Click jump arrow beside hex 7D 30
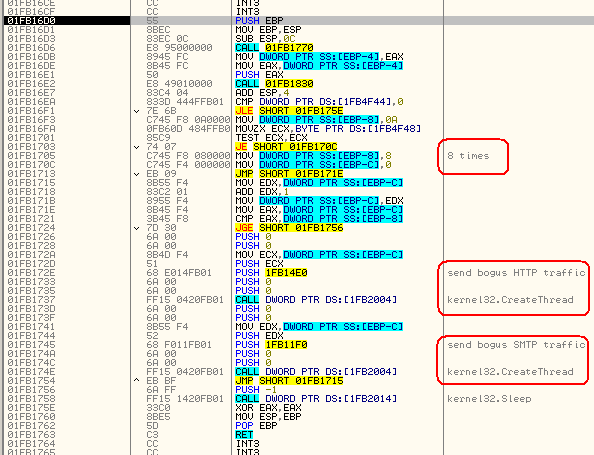Image resolution: width=594 pixels, height=455 pixels. [x=137, y=228]
